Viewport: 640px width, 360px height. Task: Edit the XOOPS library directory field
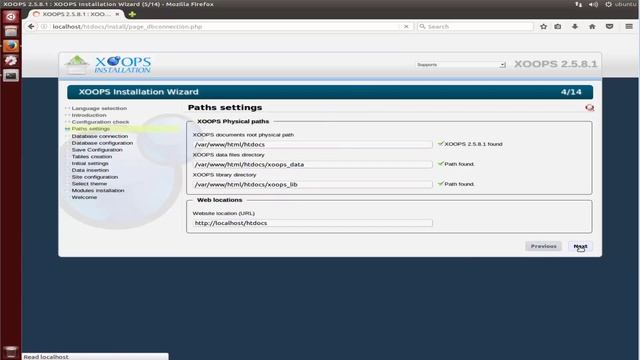(312, 184)
